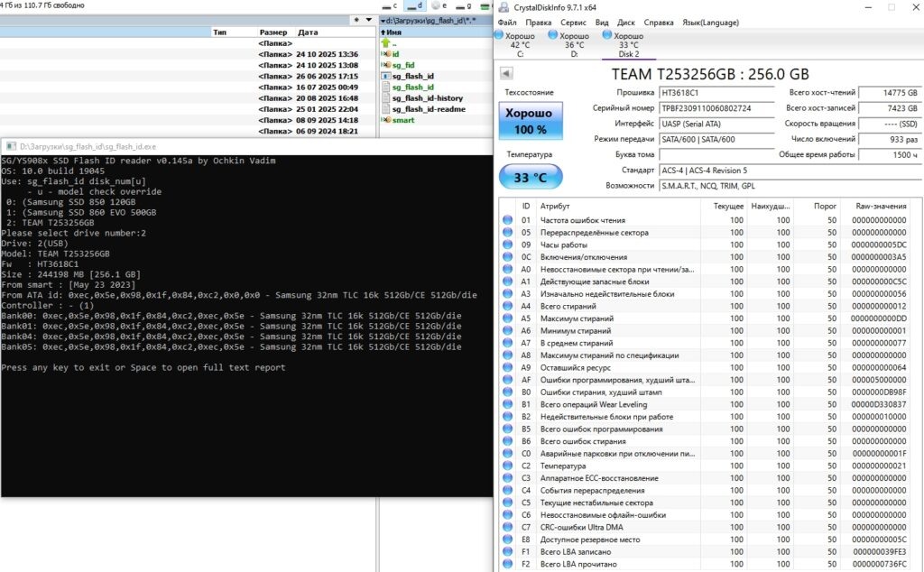The width and height of the screenshot is (924, 572).
Task: Click the asterisk favorites button in left panel
Action: (x=356, y=20)
